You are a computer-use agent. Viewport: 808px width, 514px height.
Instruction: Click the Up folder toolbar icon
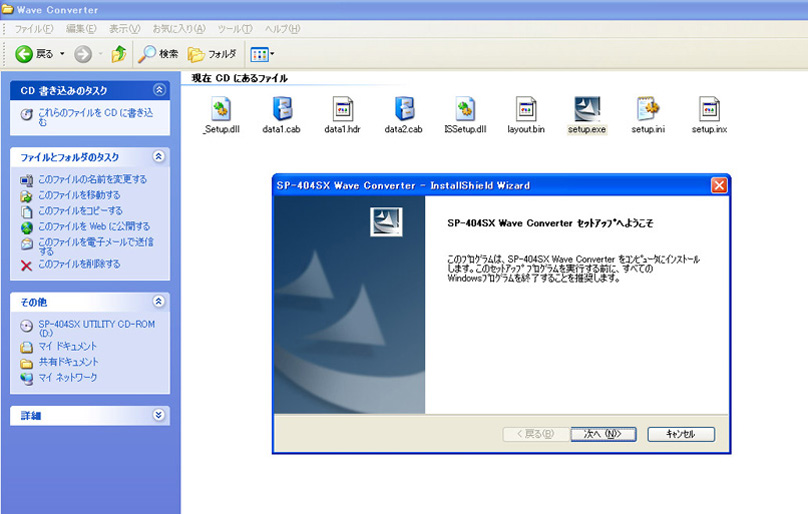[119, 54]
